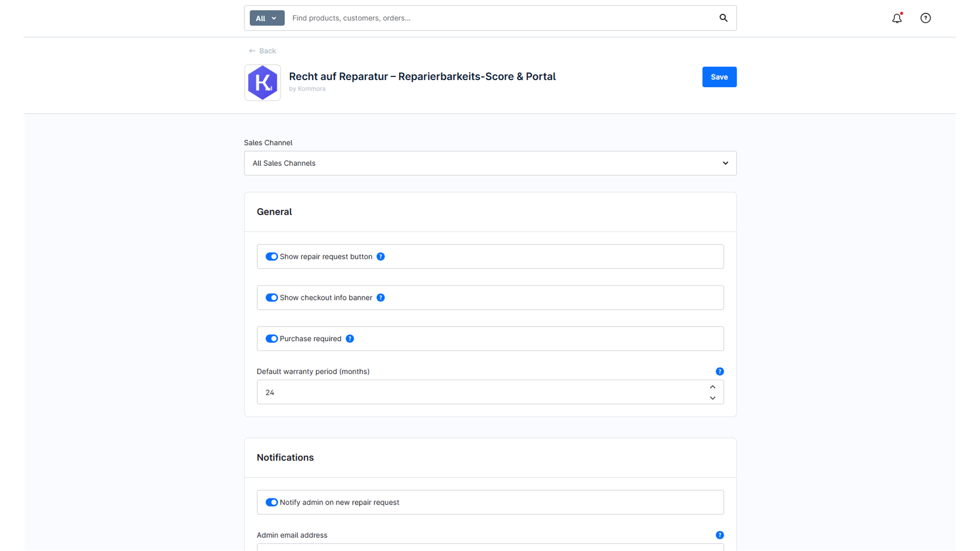Show help for Admin email address
The height and width of the screenshot is (551, 980).
coord(720,535)
